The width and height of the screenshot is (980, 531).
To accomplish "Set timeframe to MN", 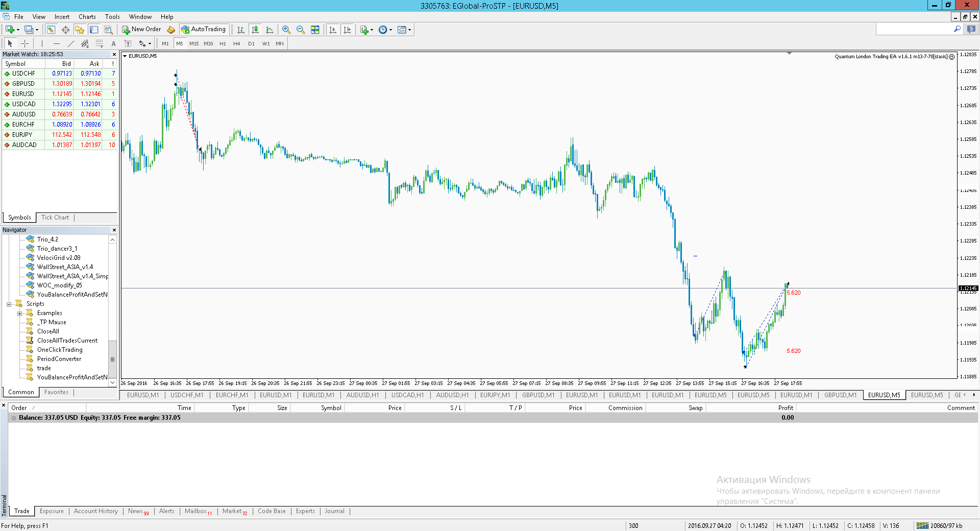I will click(x=280, y=43).
